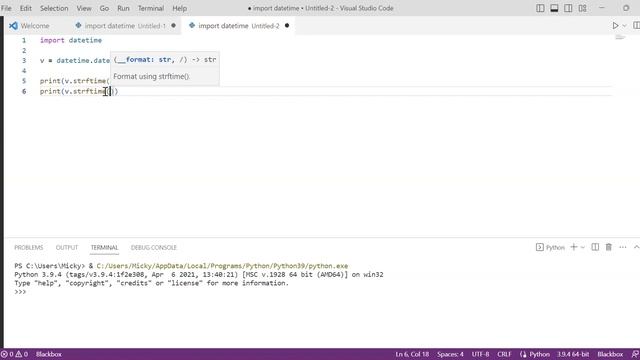The image size is (640, 360).
Task: Switch to the OUTPUT panel tab
Action: point(67,247)
